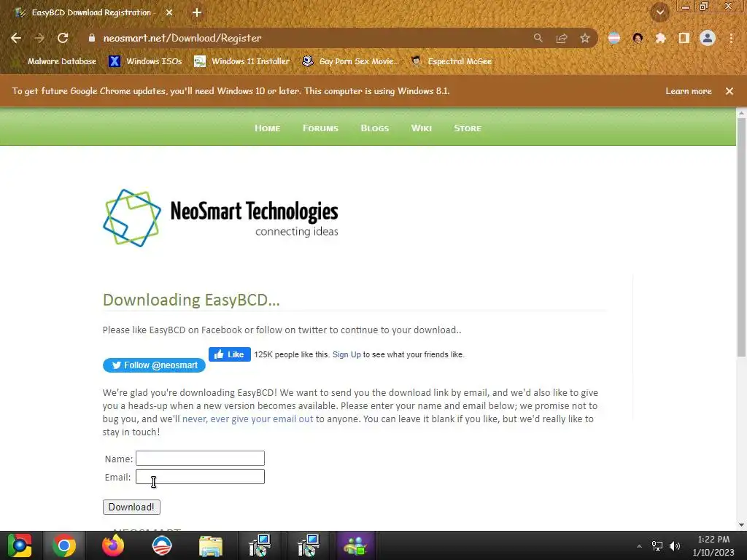Click the address bar URL neosmart.net/Download/Register
Viewport: 747px width, 560px height.
[x=182, y=38]
